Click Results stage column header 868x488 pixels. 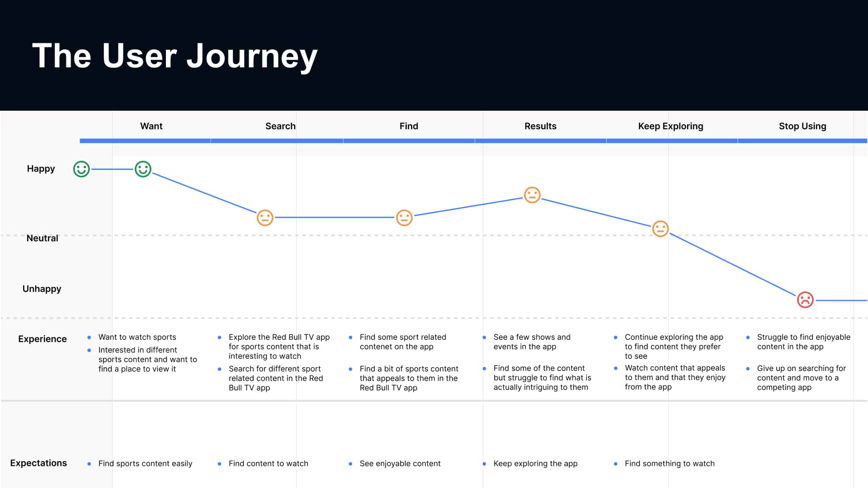tap(539, 126)
